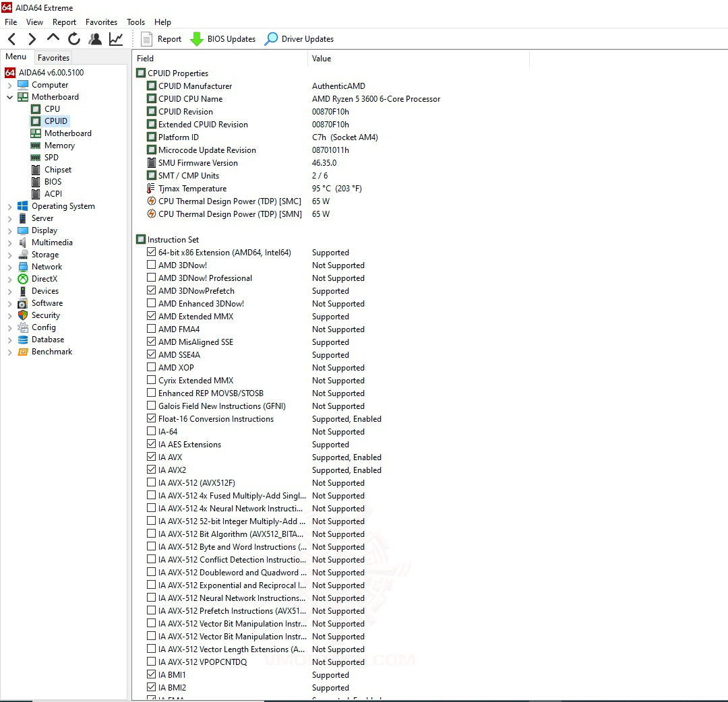The width and height of the screenshot is (728, 702).
Task: Open the Tools menu
Action: click(x=135, y=22)
